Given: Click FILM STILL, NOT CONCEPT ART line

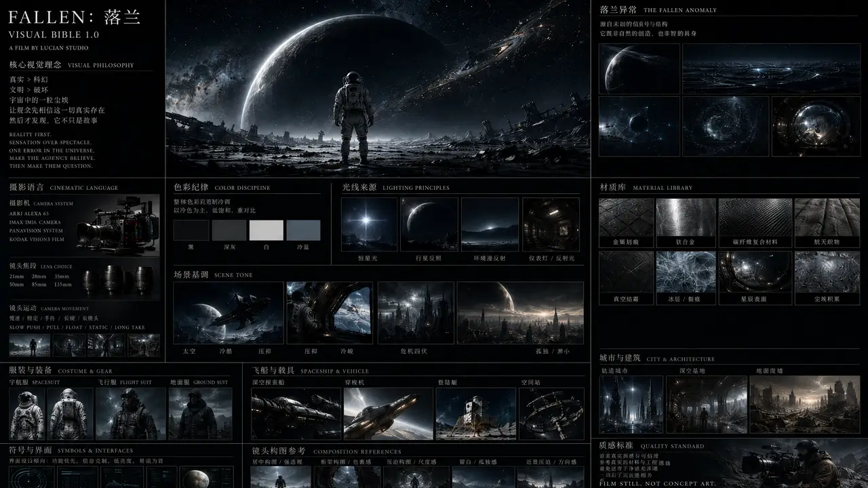Looking at the screenshot, I should point(658,483).
